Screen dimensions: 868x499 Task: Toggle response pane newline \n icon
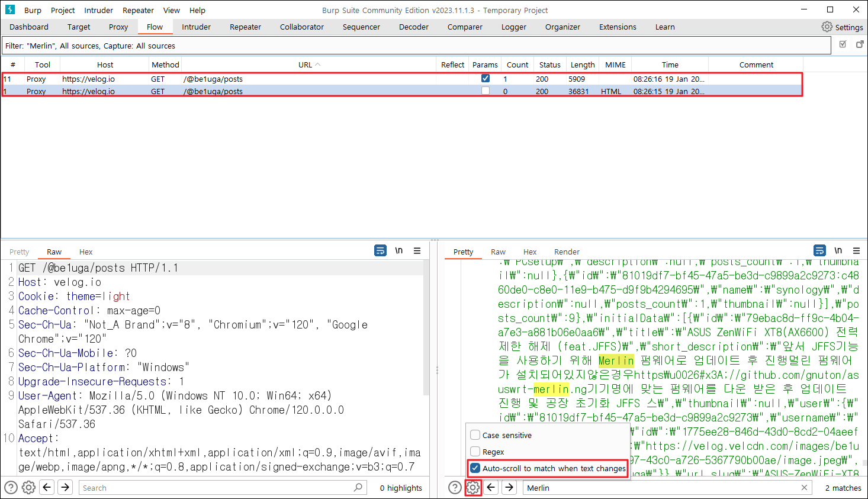pos(838,251)
